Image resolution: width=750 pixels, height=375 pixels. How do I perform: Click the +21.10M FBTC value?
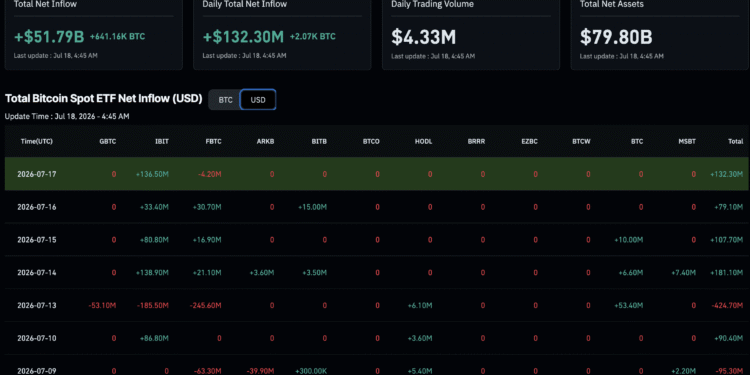tap(207, 273)
